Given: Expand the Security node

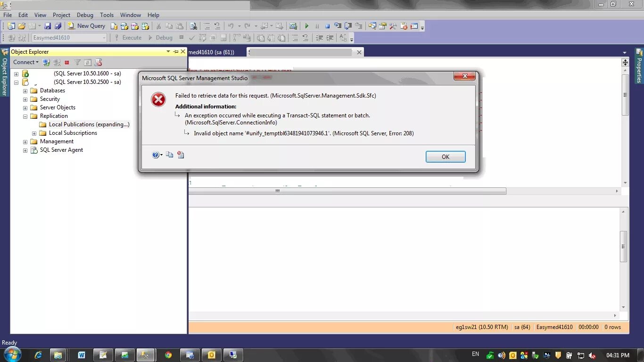Looking at the screenshot, I should pyautogui.click(x=25, y=99).
